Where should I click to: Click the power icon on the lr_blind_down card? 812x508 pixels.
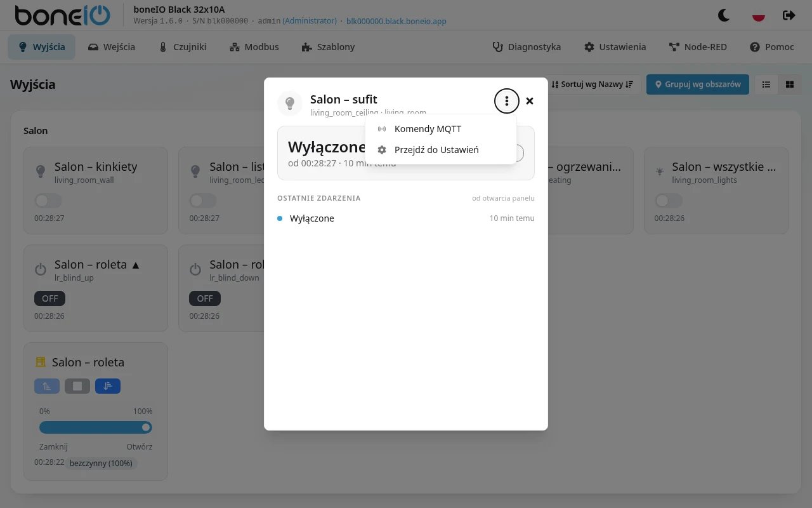[x=195, y=269]
